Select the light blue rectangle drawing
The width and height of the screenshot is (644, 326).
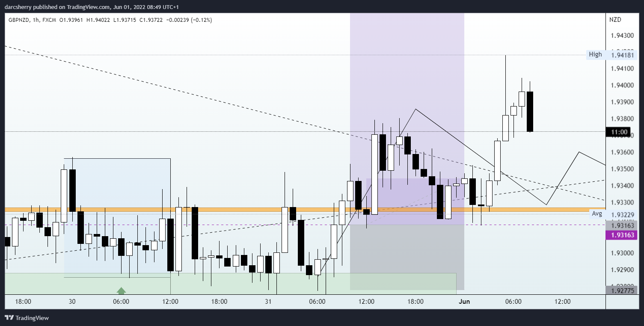(117, 218)
